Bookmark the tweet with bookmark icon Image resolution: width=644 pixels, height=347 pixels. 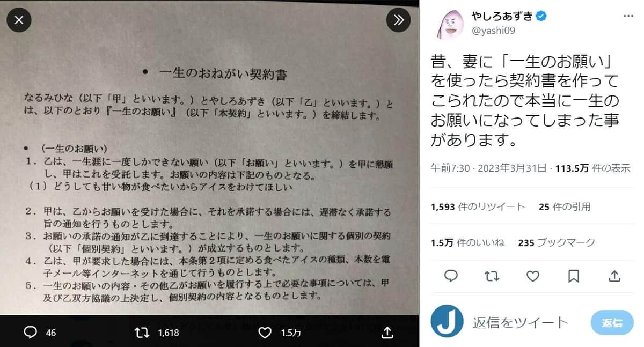pyautogui.click(x=574, y=276)
